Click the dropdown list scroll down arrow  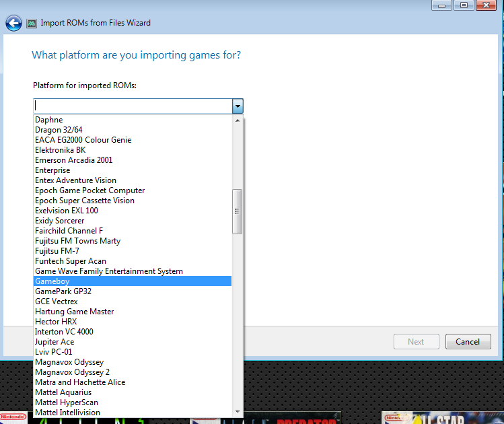238,412
